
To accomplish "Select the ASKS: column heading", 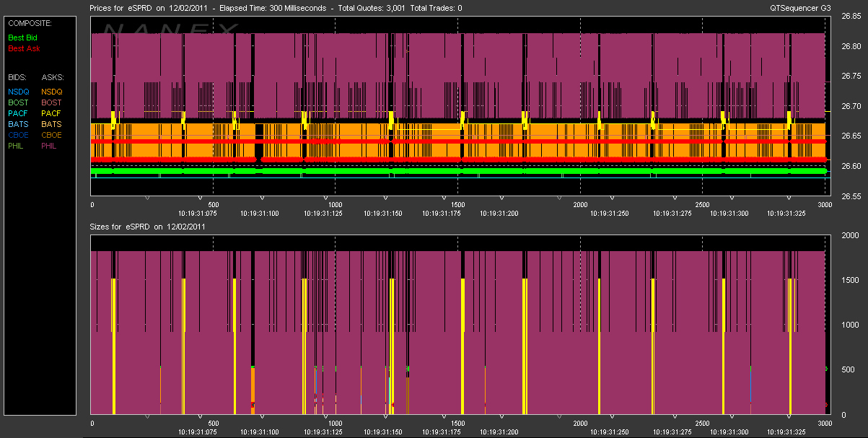I will click(x=53, y=76).
